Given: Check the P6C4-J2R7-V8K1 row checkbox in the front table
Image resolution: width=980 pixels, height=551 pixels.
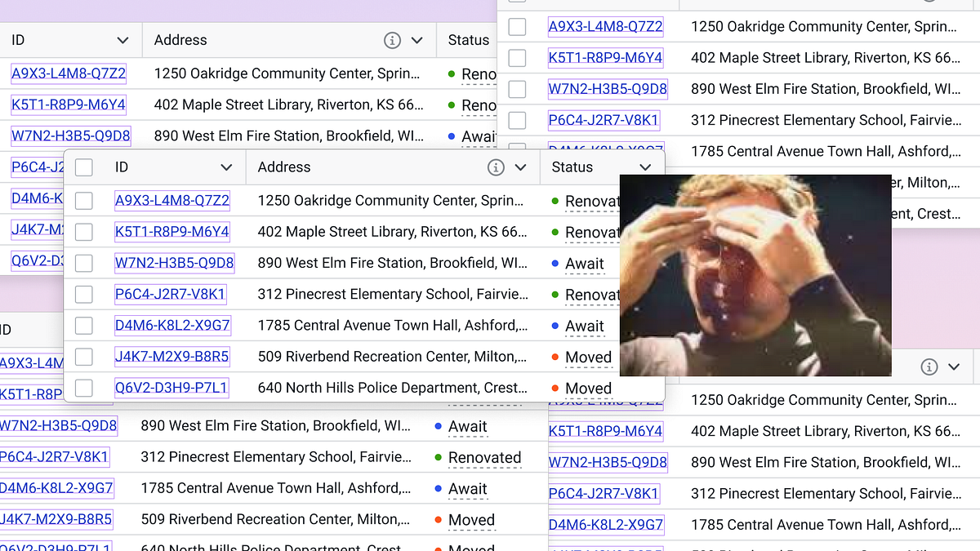Looking at the screenshot, I should 83,294.
